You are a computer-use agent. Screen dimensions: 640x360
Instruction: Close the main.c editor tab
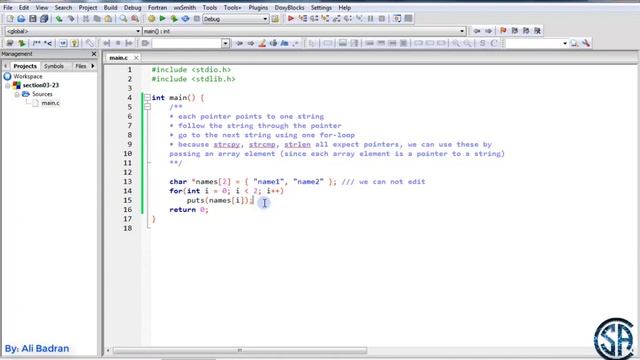[136, 58]
